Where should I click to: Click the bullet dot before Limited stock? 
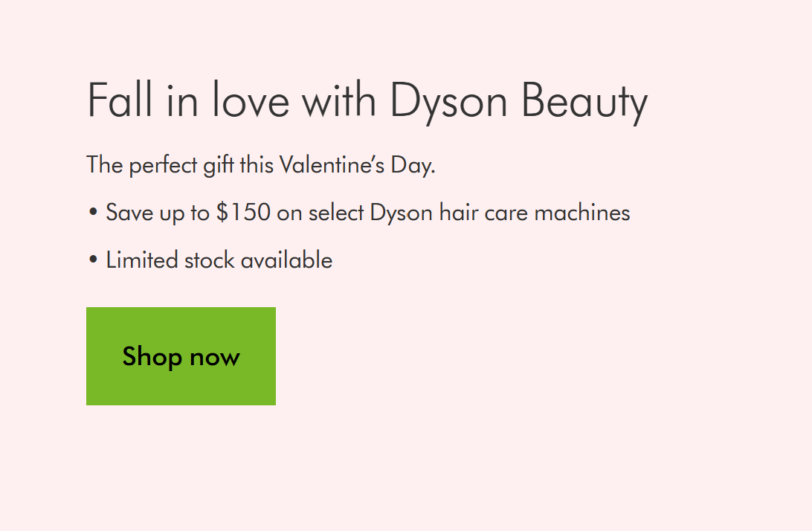coord(93,260)
